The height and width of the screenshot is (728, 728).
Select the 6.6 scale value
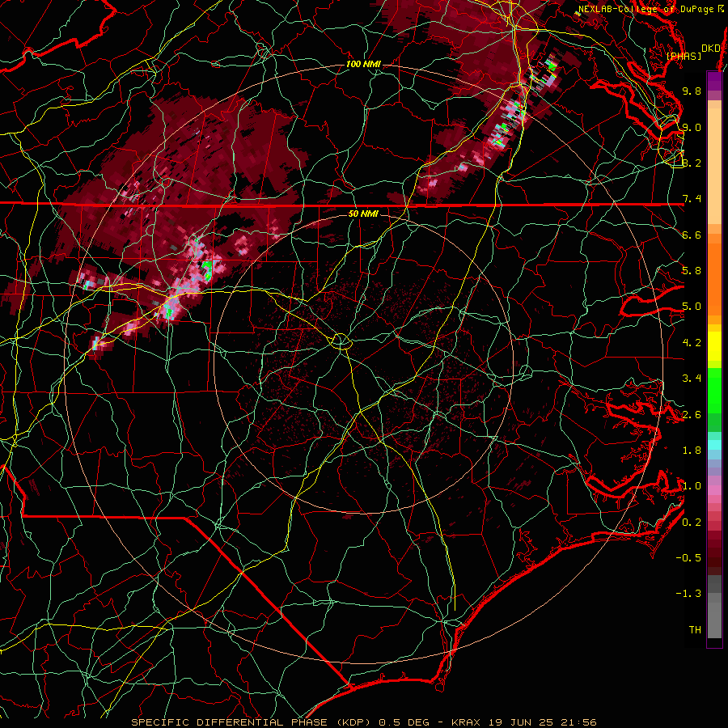pyautogui.click(x=692, y=235)
